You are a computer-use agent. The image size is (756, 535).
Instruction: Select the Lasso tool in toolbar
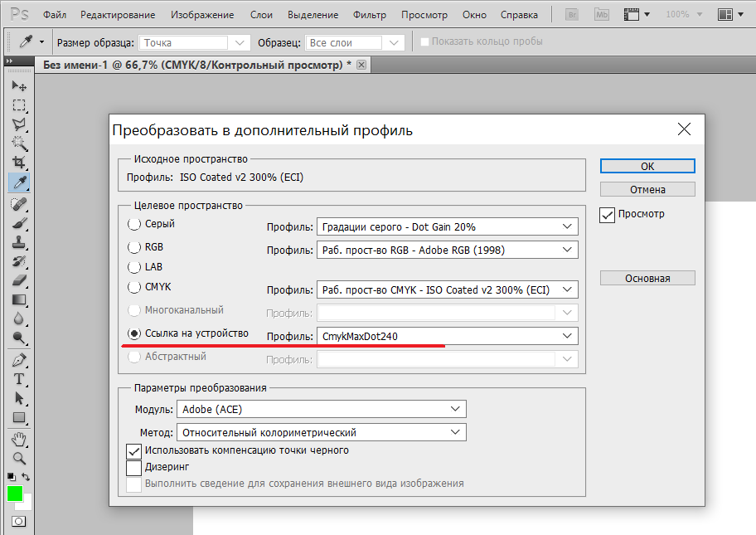[18, 124]
